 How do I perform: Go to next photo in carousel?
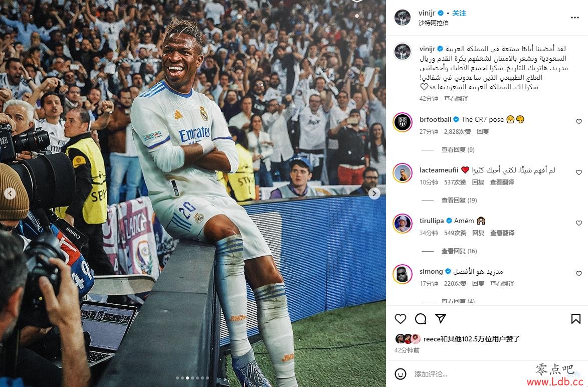[374, 193]
